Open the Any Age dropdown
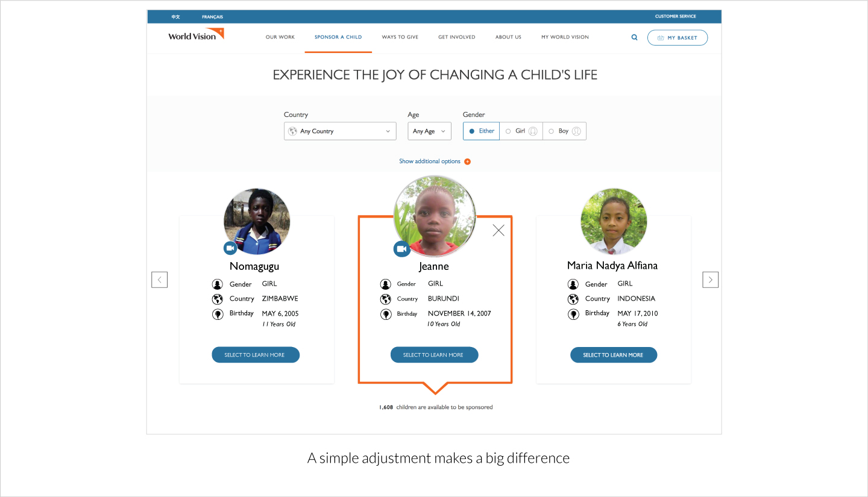868x497 pixels. tap(429, 131)
